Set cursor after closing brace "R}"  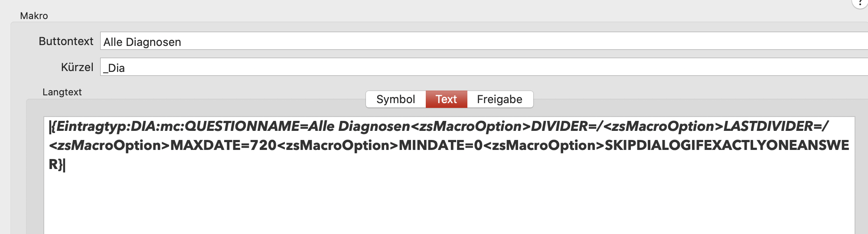pyautogui.click(x=64, y=165)
